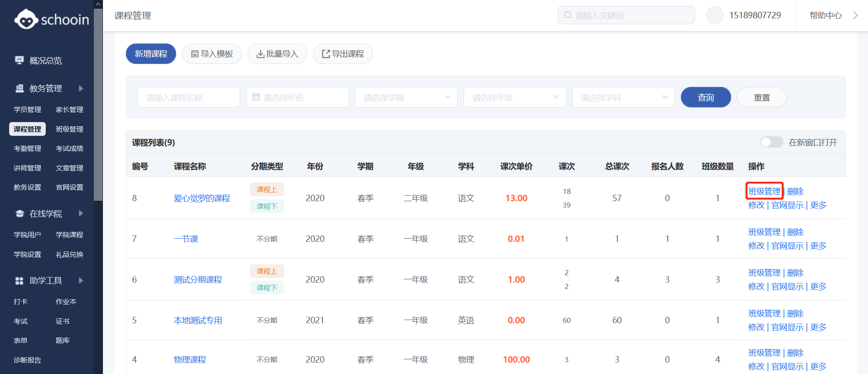Open course link 爱心觉罗的课程
The width and height of the screenshot is (868, 374).
click(202, 198)
